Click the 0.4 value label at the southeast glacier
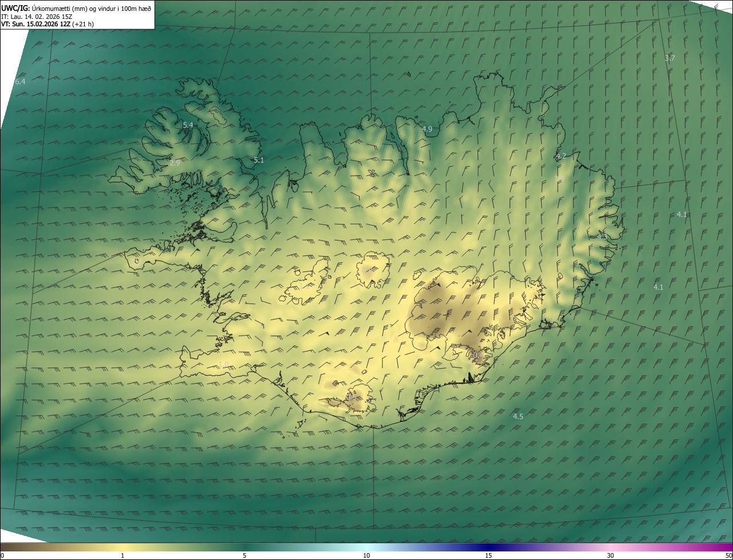 [477, 356]
